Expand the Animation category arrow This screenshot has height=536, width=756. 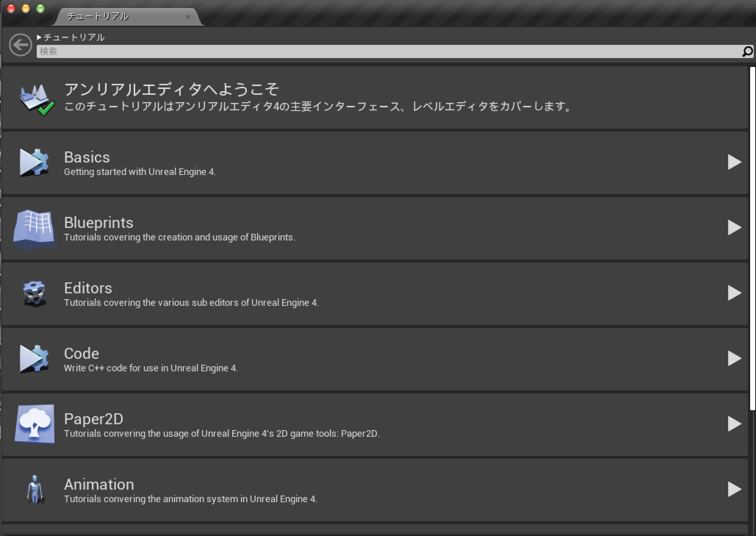734,489
